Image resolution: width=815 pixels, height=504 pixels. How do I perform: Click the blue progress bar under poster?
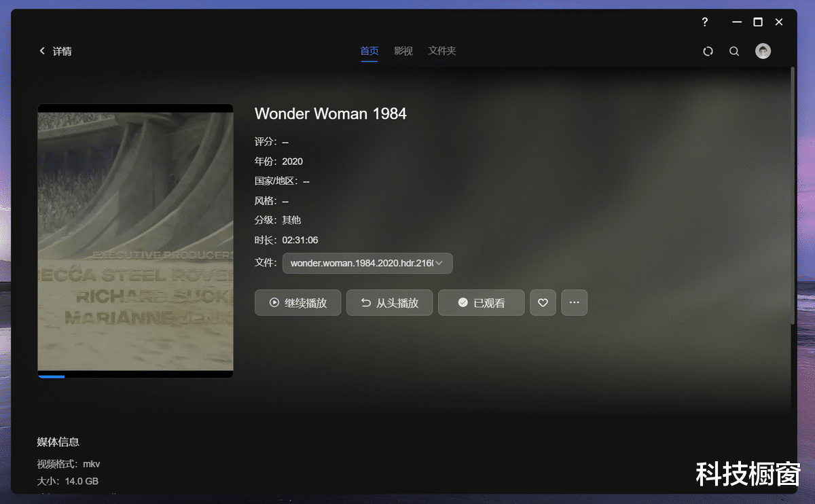[51, 376]
